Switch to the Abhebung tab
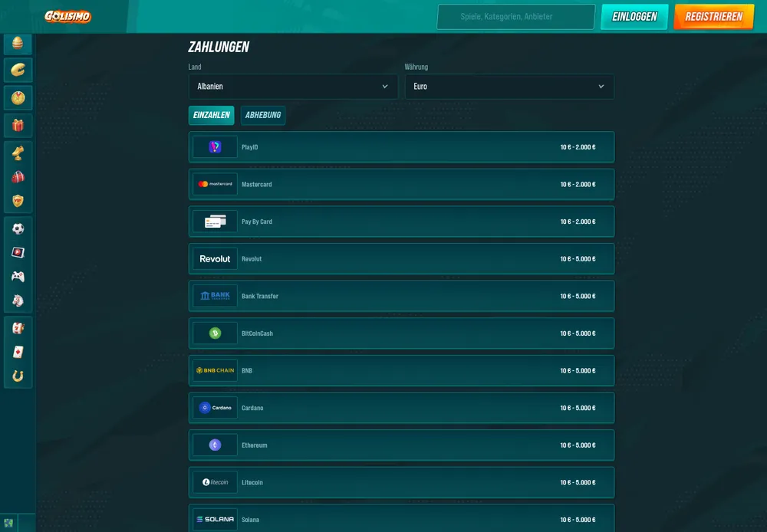 tap(263, 116)
